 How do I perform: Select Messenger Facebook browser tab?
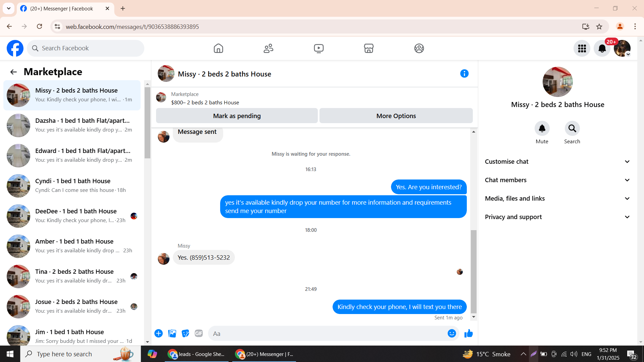(65, 8)
